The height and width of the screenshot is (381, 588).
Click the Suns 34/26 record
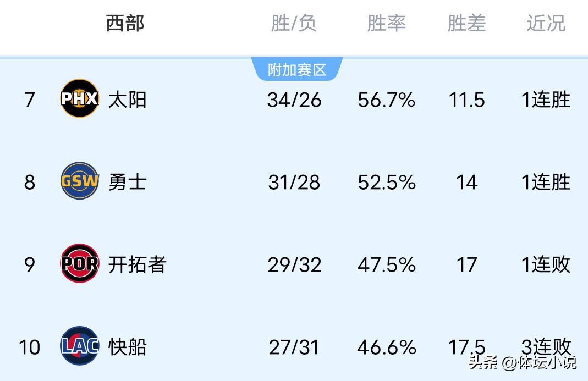(x=294, y=100)
